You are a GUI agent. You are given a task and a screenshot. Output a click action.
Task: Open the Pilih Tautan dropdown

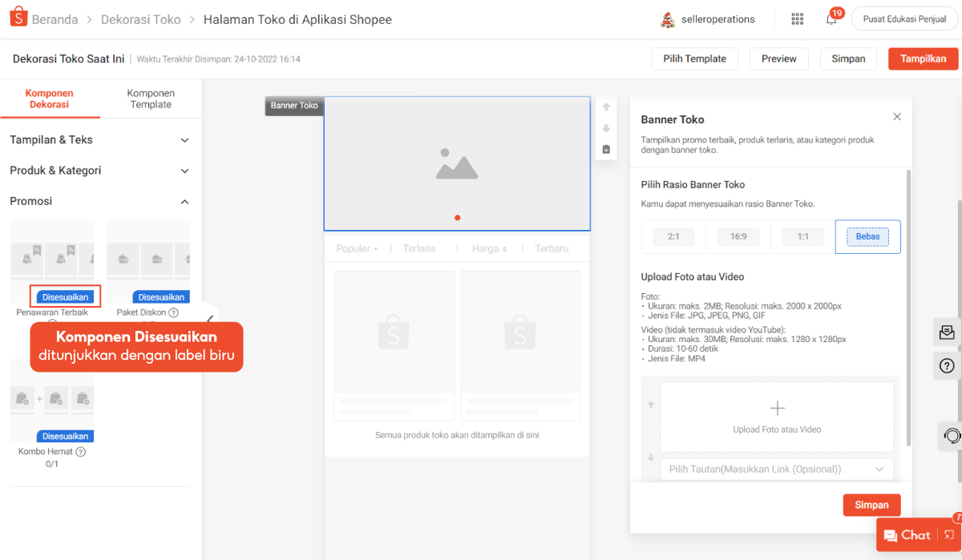pos(776,469)
